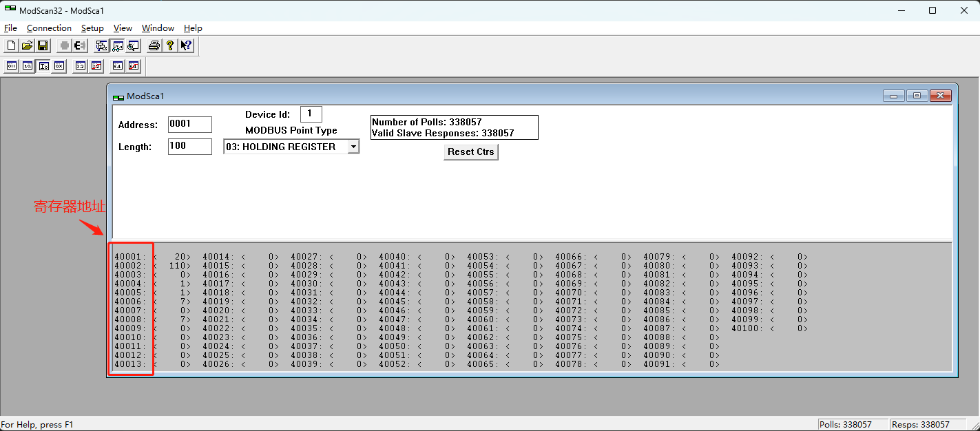Open the Setup menu
The width and height of the screenshot is (980, 431).
[x=92, y=28]
